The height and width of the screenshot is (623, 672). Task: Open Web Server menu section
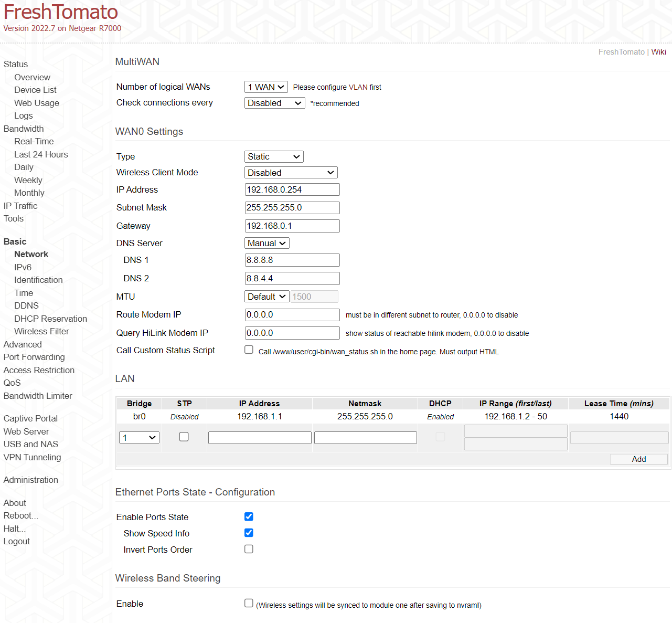[x=26, y=431]
